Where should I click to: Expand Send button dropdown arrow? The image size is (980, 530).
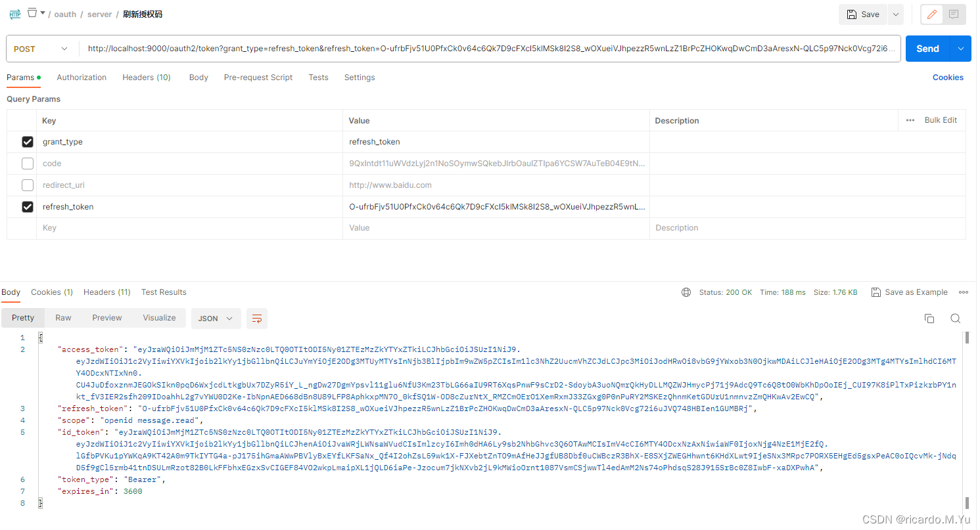tap(961, 49)
